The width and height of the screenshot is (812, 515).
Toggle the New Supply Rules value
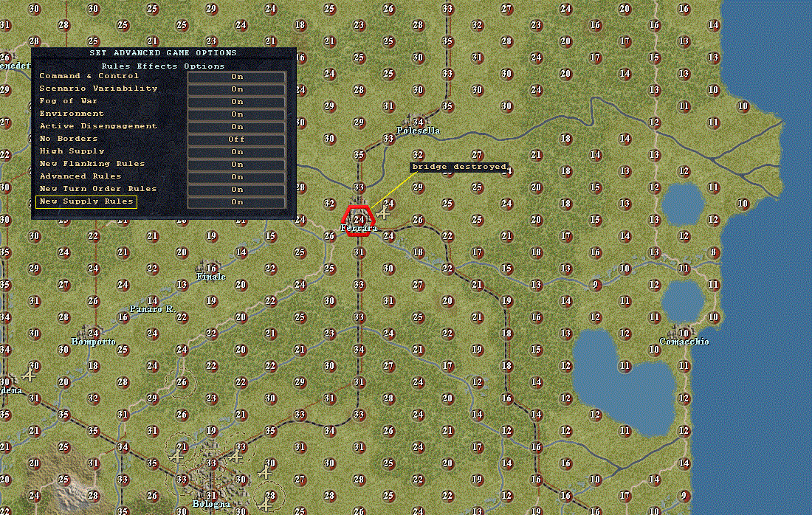(x=237, y=202)
